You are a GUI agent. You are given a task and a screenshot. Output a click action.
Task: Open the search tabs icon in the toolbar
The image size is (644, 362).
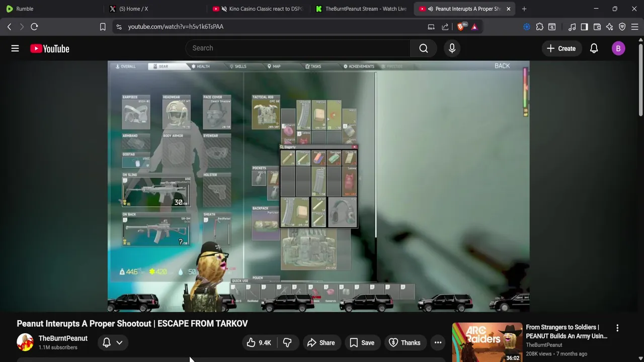tap(552, 27)
